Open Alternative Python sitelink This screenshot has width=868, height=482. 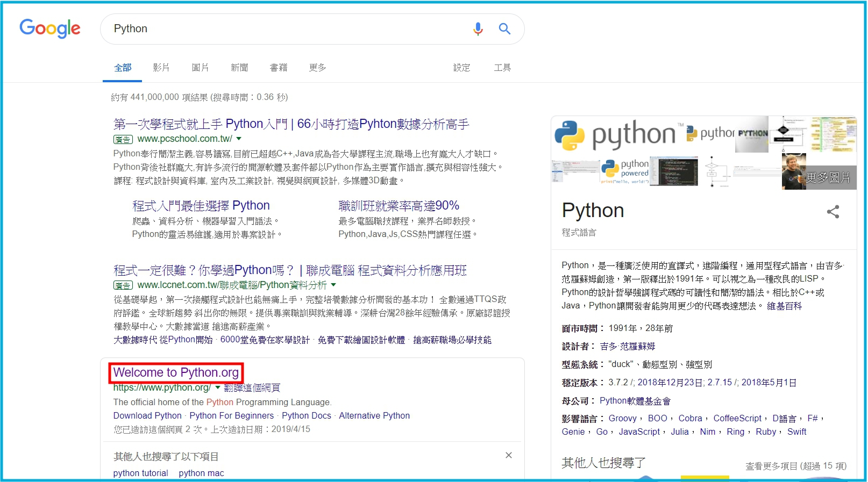374,416
